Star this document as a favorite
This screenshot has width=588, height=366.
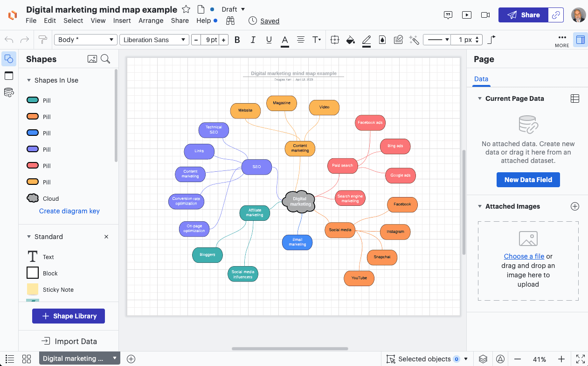coord(186,9)
